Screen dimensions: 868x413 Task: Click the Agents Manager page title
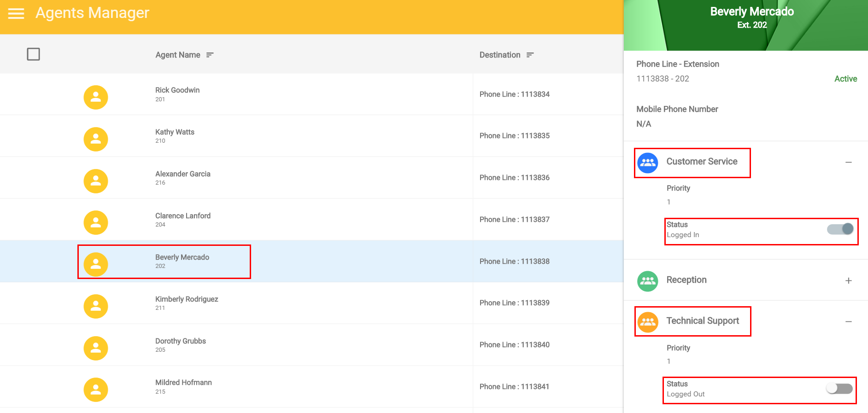(x=93, y=13)
